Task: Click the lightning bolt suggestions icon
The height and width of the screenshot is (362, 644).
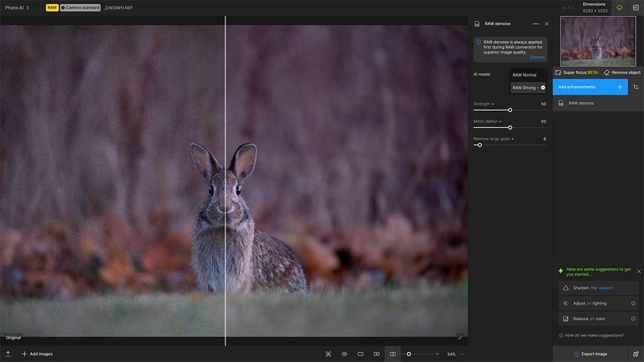Action: [560, 271]
